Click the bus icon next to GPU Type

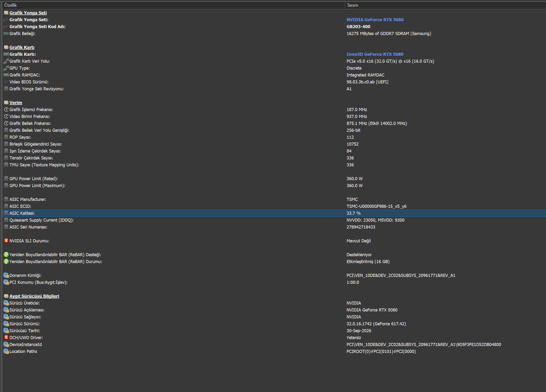coord(6,68)
